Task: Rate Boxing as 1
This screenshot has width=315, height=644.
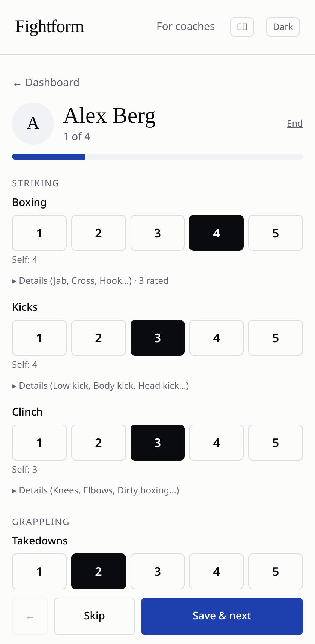Action: [x=39, y=233]
